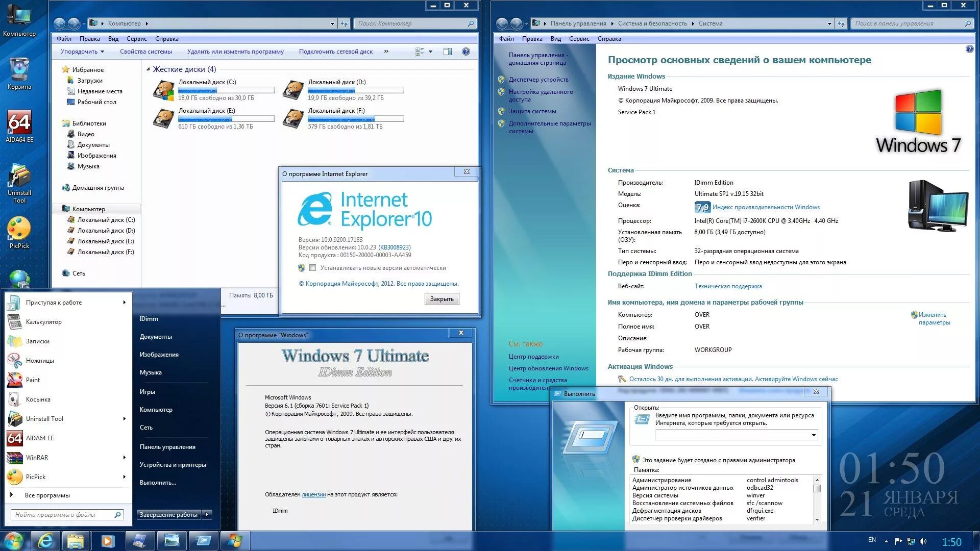The image size is (980, 551).
Task: Click Индекс производительности Windows link
Action: (766, 207)
